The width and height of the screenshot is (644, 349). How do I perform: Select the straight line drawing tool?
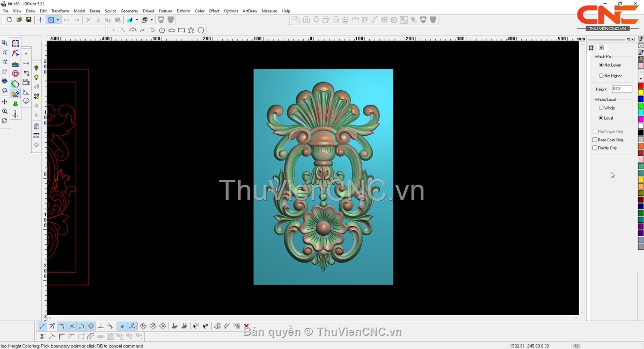(123, 31)
